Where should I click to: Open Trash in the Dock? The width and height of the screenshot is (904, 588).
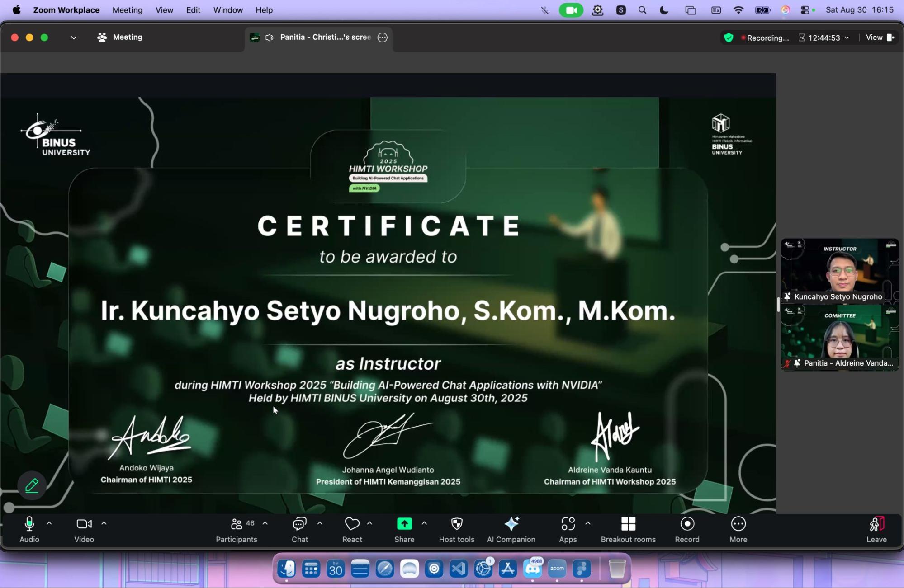tap(617, 569)
